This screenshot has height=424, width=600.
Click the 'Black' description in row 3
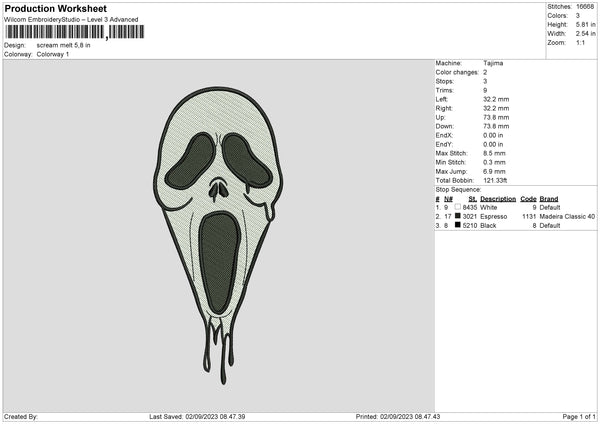(488, 226)
